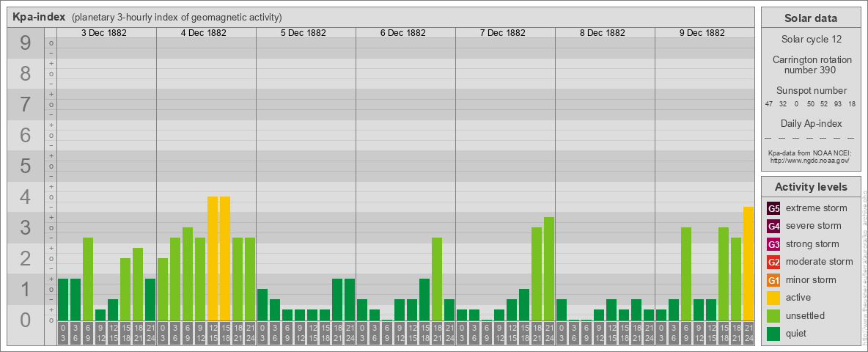868x352 pixels.
Task: Click the Daily Ap-index label
Action: pos(811,123)
